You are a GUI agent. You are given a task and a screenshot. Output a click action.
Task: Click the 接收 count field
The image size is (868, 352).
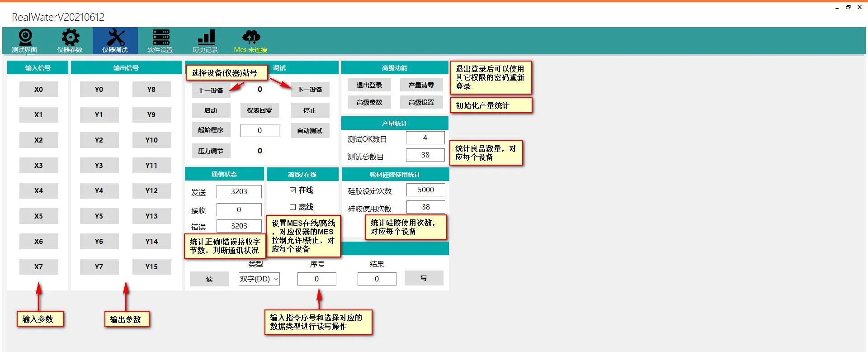click(x=239, y=209)
